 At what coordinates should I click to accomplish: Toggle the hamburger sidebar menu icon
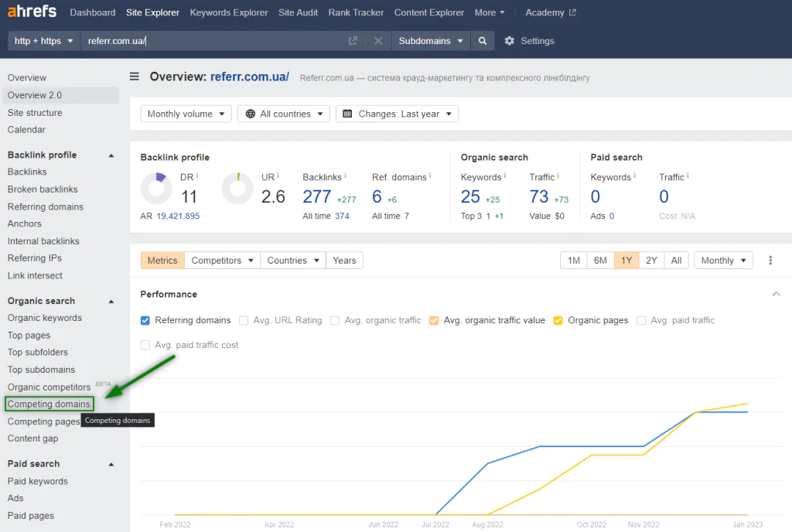point(135,77)
